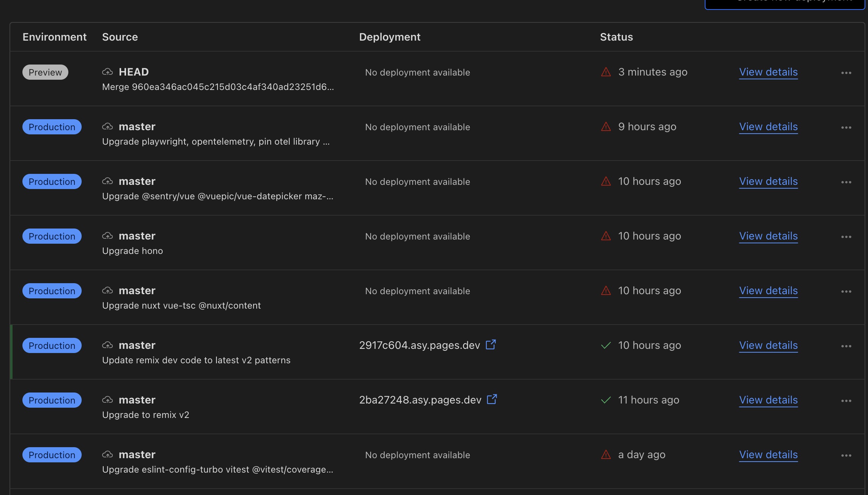868x495 pixels.
Task: Click cloud icon on Upgrade hono row
Action: pos(107,236)
